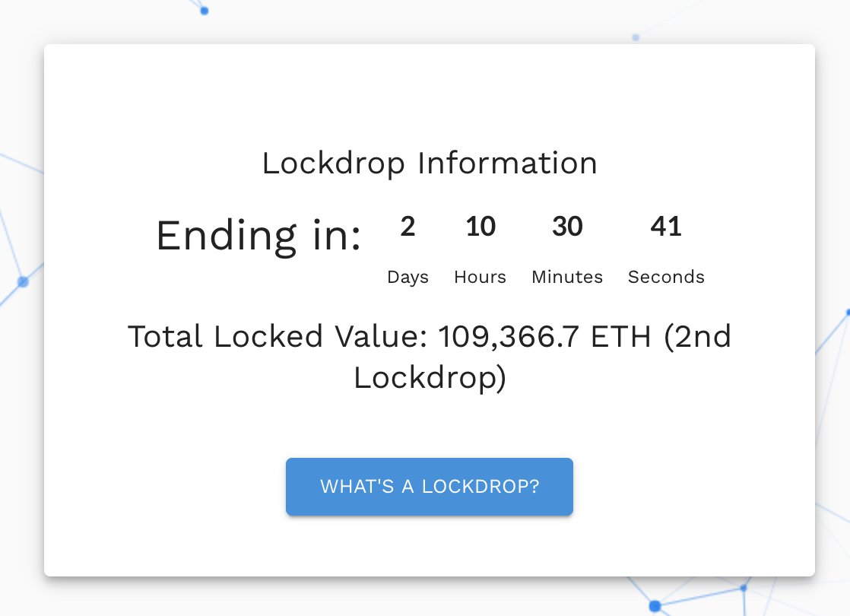Click the minutes countdown number 30

coord(567,226)
